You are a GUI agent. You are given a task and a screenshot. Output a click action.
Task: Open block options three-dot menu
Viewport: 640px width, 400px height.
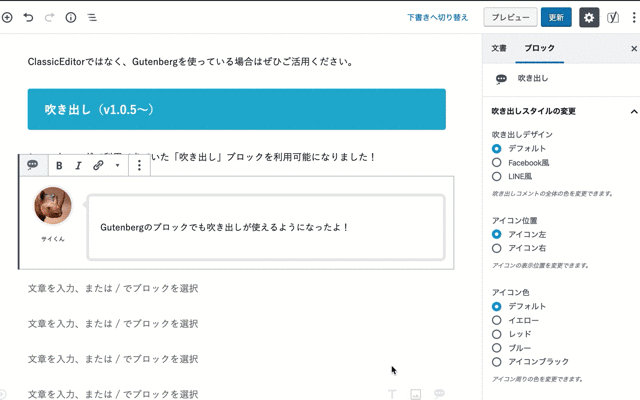(x=139, y=165)
